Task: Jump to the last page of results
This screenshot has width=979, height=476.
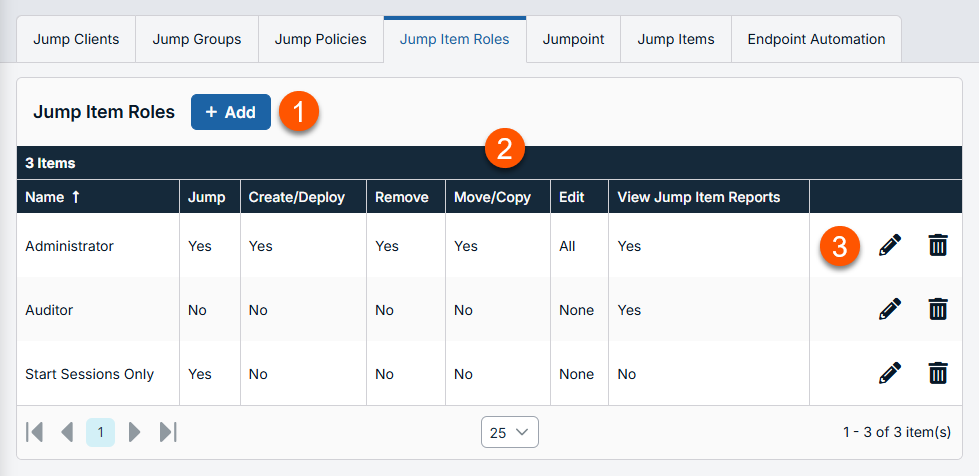Action: click(x=168, y=432)
